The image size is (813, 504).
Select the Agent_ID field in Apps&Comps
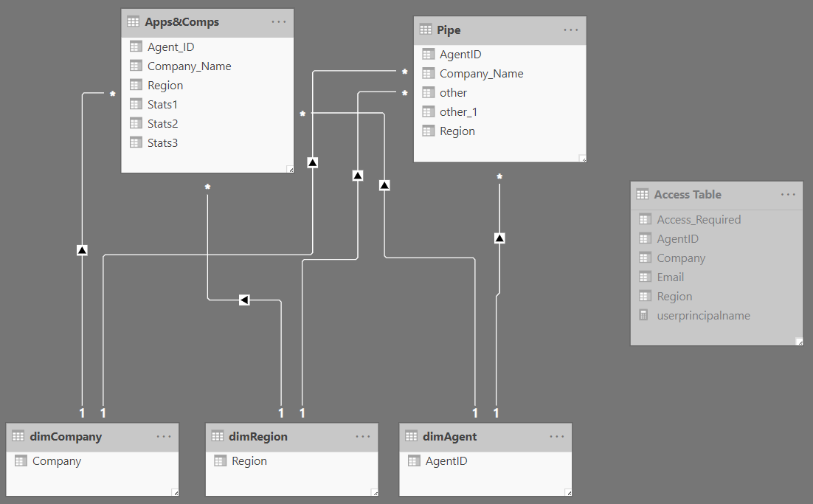[x=207, y=47]
